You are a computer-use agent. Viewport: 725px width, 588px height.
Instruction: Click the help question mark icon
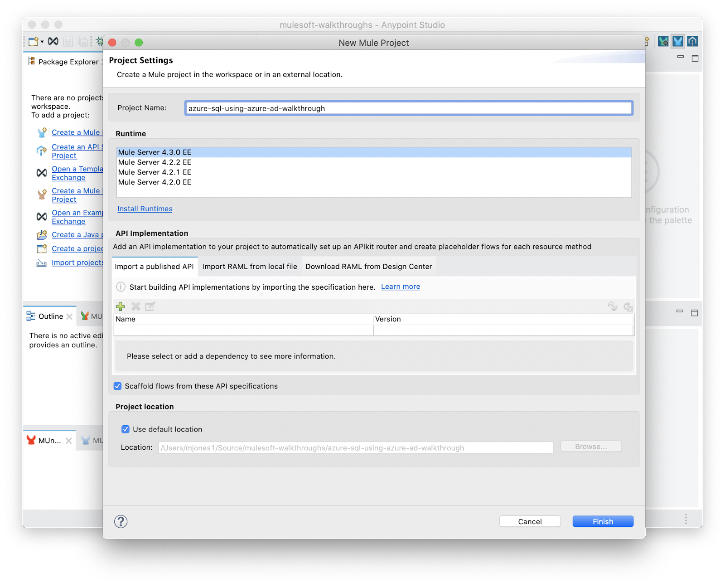click(x=121, y=521)
